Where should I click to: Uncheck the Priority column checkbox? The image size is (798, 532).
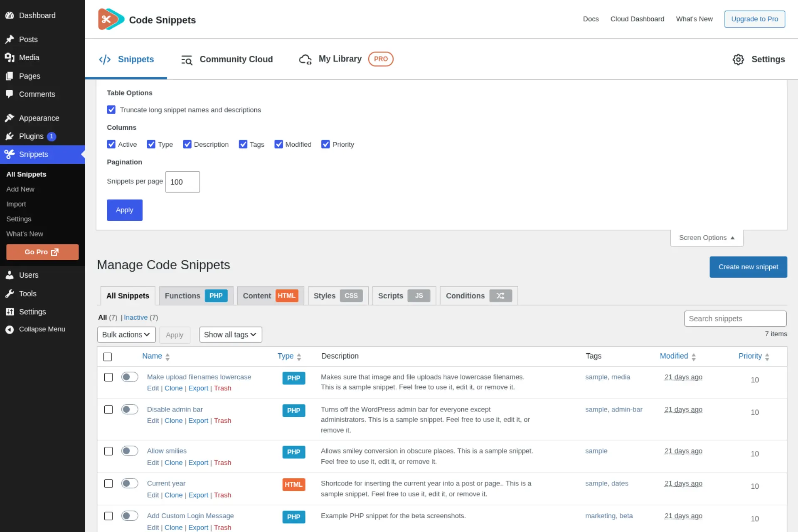(x=325, y=144)
